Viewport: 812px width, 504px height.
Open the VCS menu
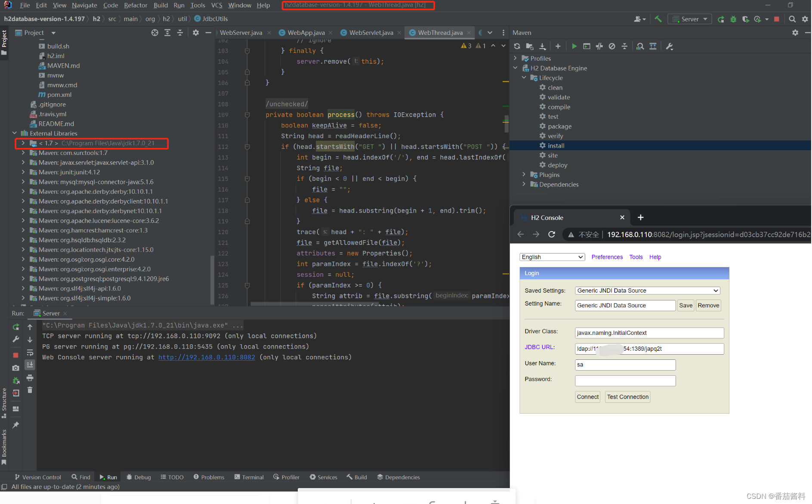click(216, 5)
